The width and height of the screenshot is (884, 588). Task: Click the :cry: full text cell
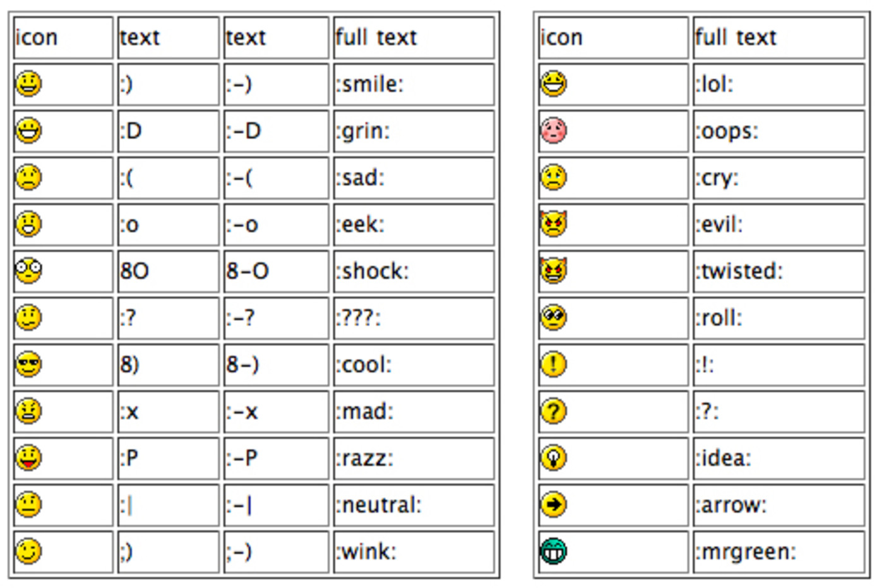(x=778, y=177)
